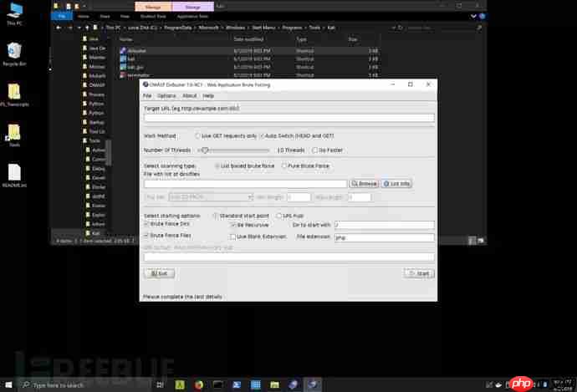Screen dimensions: 577x392
Task: Click Recycle Bin desktop icon
Action: (x=14, y=53)
